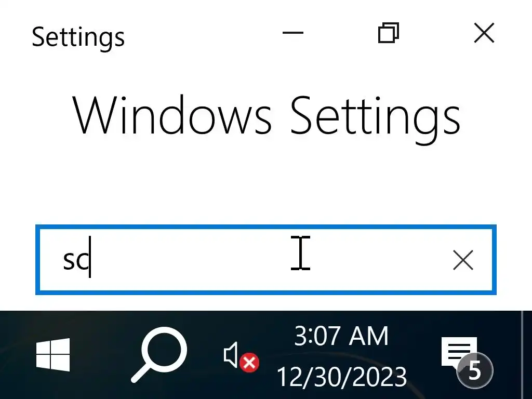The height and width of the screenshot is (399, 532).
Task: Click empty title bar space beside Settings
Action: (x=203, y=35)
